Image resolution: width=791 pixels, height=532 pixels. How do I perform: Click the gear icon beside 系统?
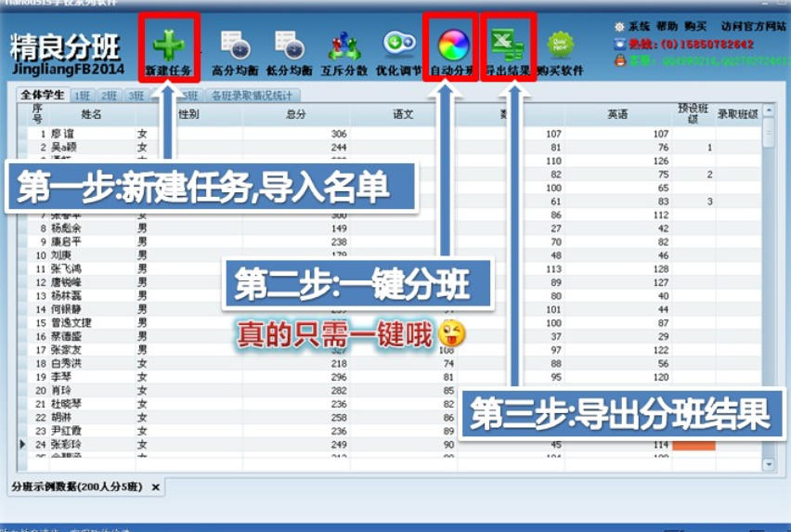619,27
